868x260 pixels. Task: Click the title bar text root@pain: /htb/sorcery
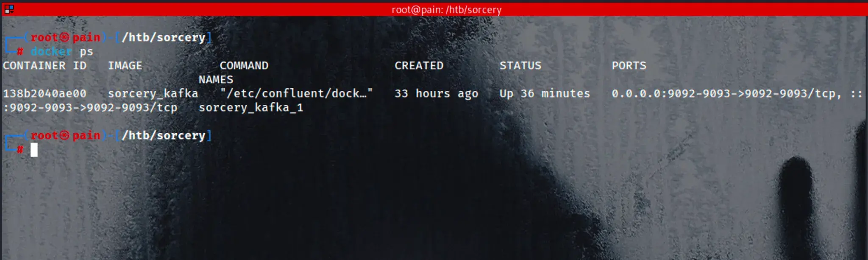pos(446,9)
